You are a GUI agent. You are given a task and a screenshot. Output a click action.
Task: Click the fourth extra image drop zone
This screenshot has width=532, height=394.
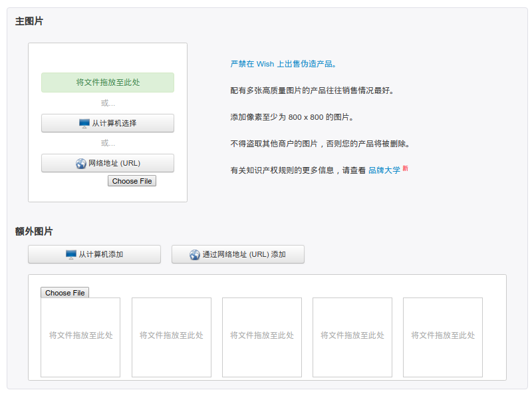tap(352, 336)
